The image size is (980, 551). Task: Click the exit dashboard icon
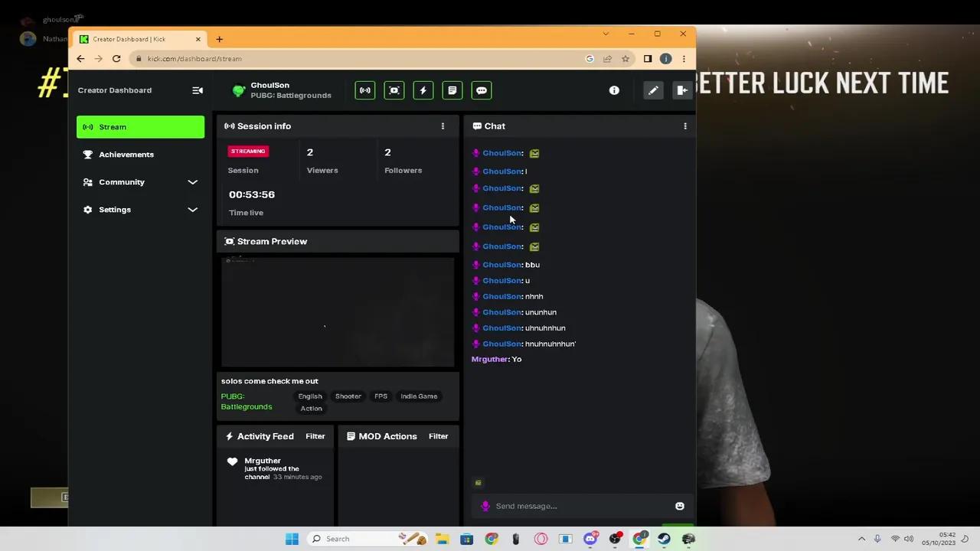681,90
